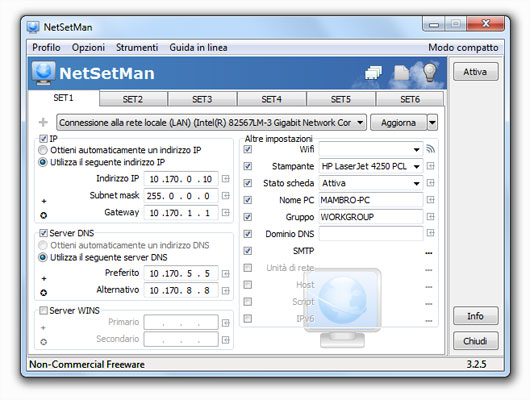The width and height of the screenshot is (530, 400).
Task: Click the Wifi signal icon next to Wifi dropdown
Action: [430, 149]
